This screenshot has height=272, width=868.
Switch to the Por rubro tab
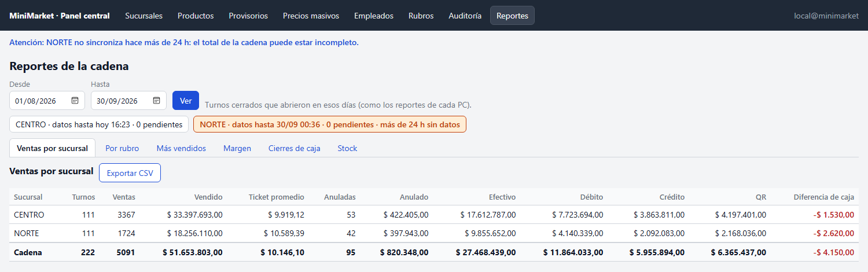click(x=122, y=148)
